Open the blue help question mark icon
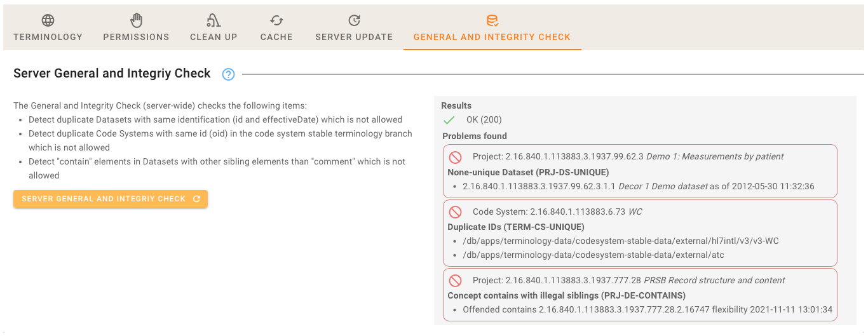Image resolution: width=868 pixels, height=336 pixels. click(228, 74)
